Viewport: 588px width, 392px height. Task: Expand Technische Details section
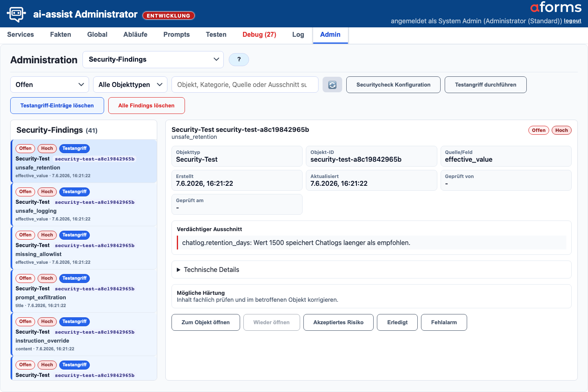tap(371, 269)
